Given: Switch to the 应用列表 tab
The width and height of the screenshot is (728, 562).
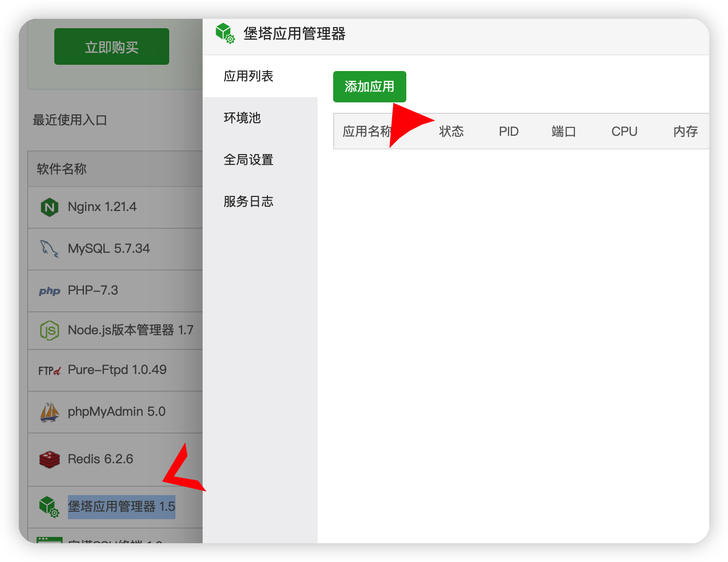Looking at the screenshot, I should (x=260, y=76).
